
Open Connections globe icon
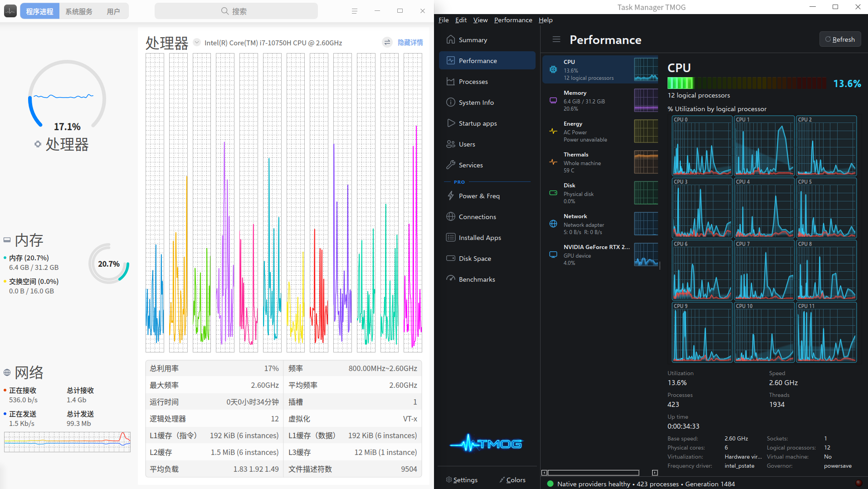click(450, 216)
